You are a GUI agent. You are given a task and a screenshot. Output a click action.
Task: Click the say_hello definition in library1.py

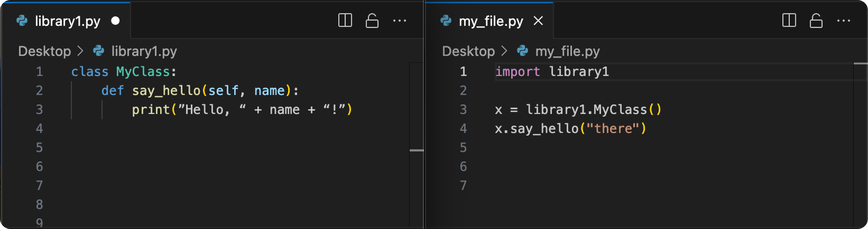[166, 91]
